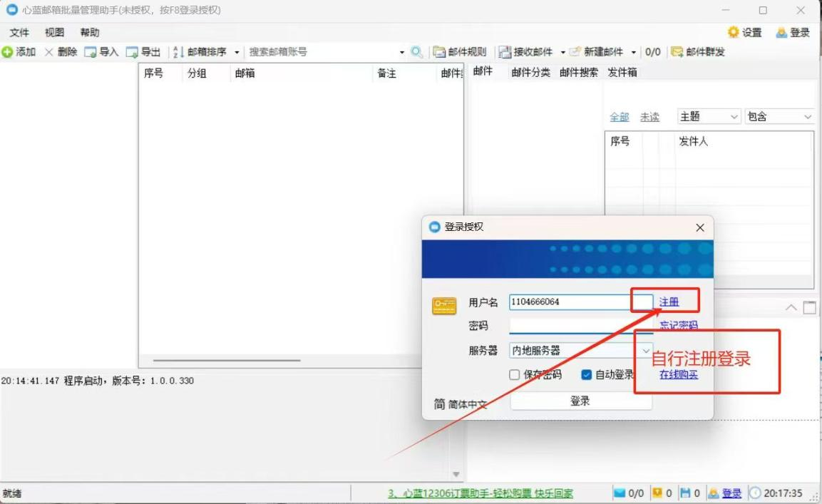Click the status bar user login icon

click(x=714, y=493)
